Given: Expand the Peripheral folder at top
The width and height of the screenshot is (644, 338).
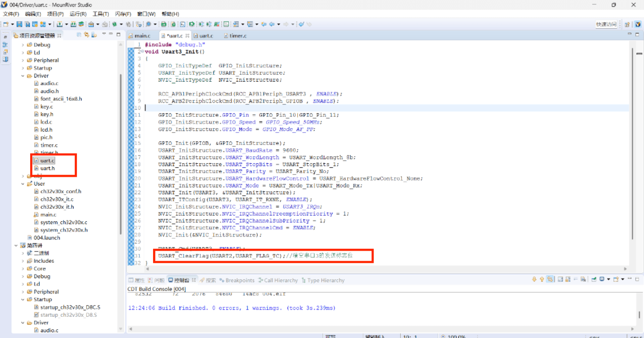Looking at the screenshot, I should pos(23,60).
